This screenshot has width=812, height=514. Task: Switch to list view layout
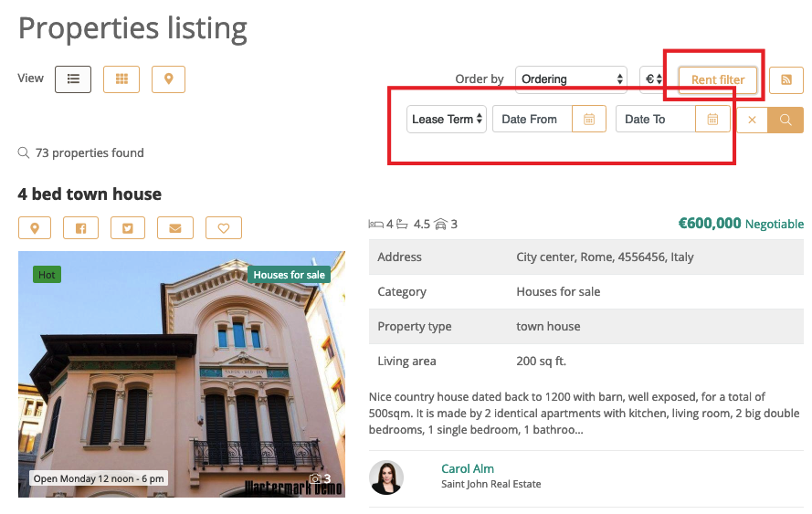click(x=73, y=79)
